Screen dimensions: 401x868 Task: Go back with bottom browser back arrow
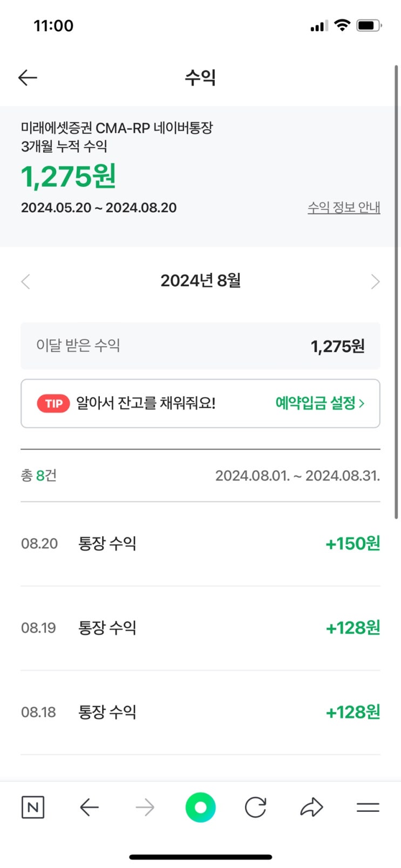click(89, 808)
